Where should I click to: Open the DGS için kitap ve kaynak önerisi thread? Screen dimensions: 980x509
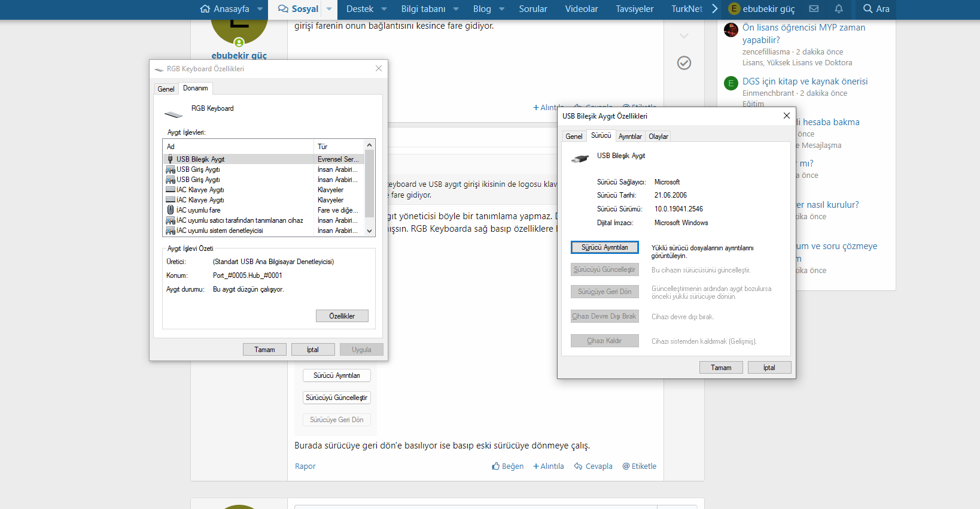coord(805,81)
